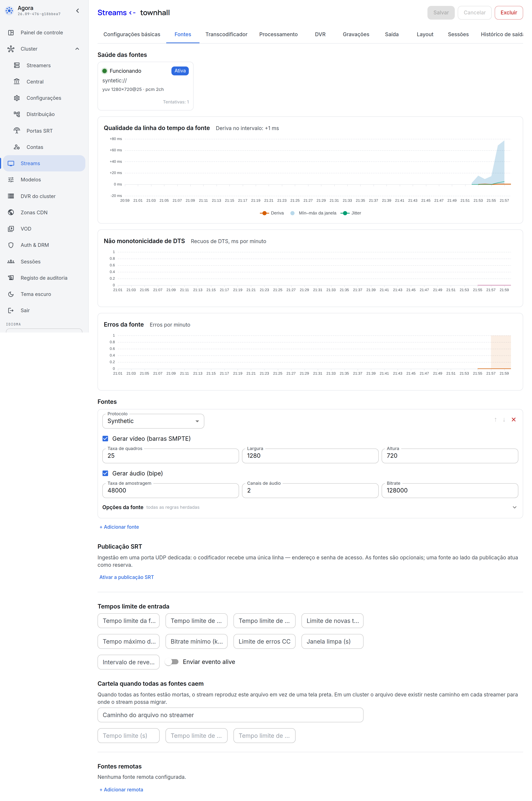Toggle the Deriva legend series
This screenshot has height=801, width=532.
tap(272, 213)
